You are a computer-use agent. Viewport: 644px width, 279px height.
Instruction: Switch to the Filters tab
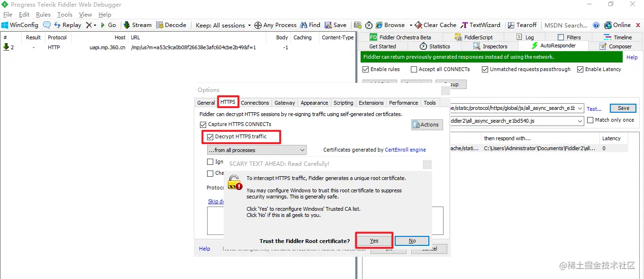(x=569, y=37)
